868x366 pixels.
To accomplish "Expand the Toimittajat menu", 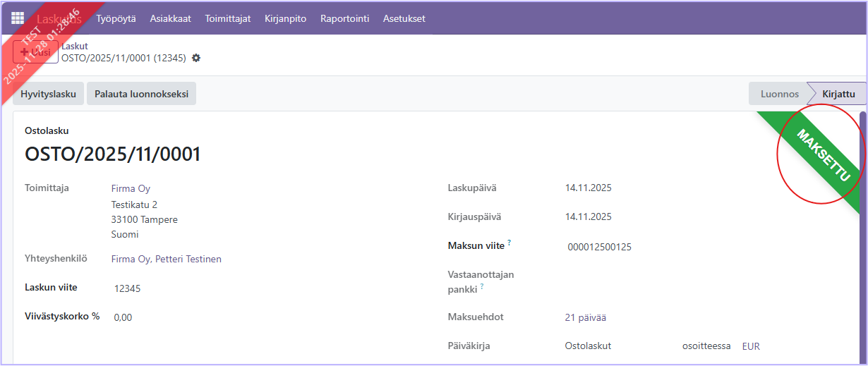I will (x=228, y=18).
